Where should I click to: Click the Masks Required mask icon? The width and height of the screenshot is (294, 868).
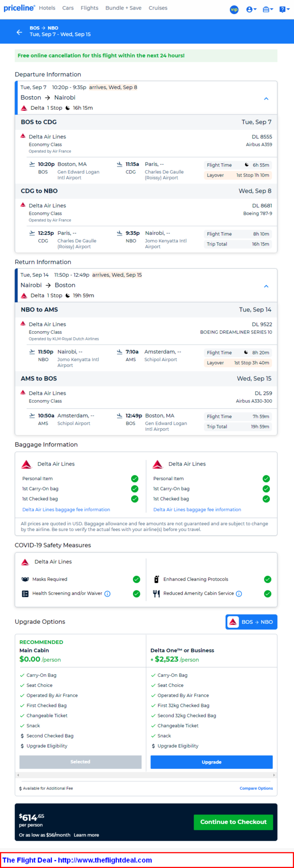point(25,579)
